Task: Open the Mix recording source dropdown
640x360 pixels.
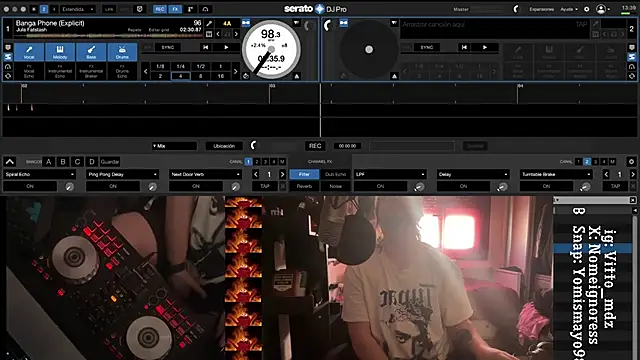Action: coord(174,146)
